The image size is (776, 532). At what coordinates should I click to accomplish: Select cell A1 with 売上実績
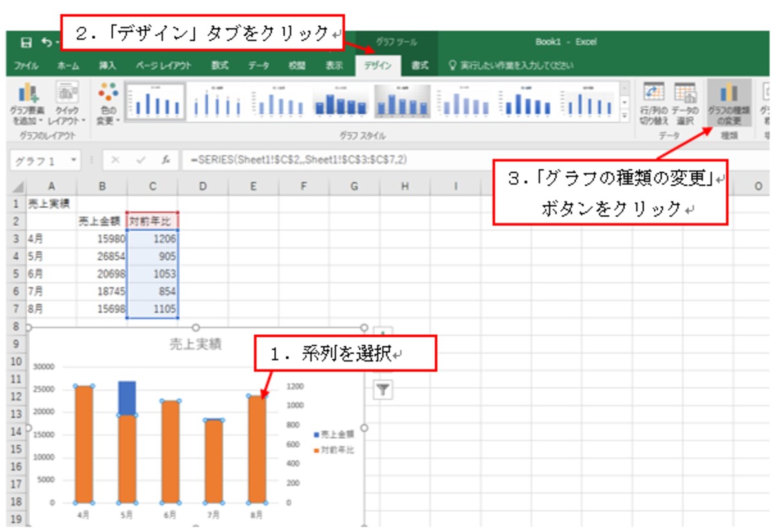click(51, 204)
